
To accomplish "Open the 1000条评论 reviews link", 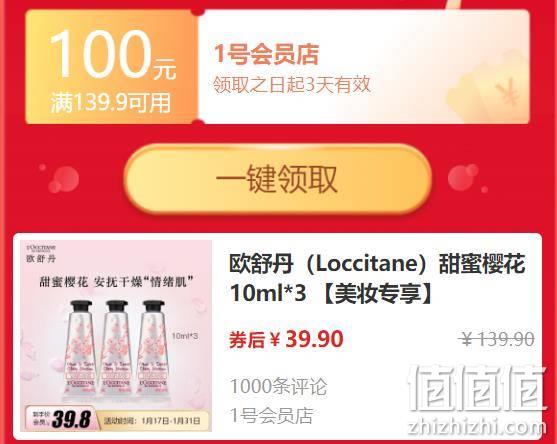I will coord(278,386).
